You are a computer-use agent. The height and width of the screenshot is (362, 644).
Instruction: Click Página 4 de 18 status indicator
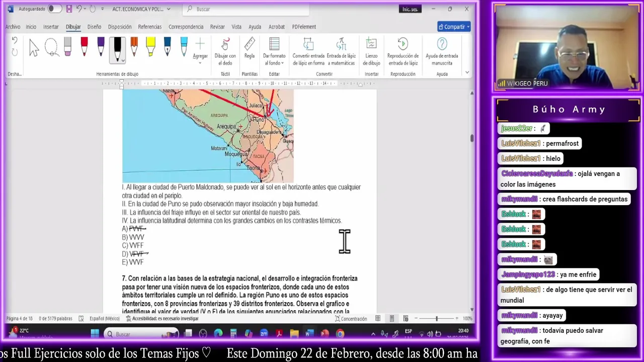tap(19, 319)
